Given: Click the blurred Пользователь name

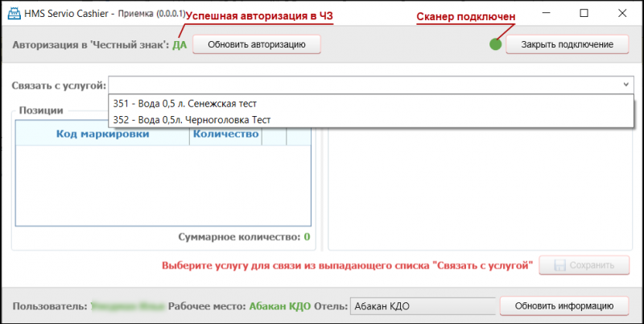Looking at the screenshot, I should coord(127,306).
